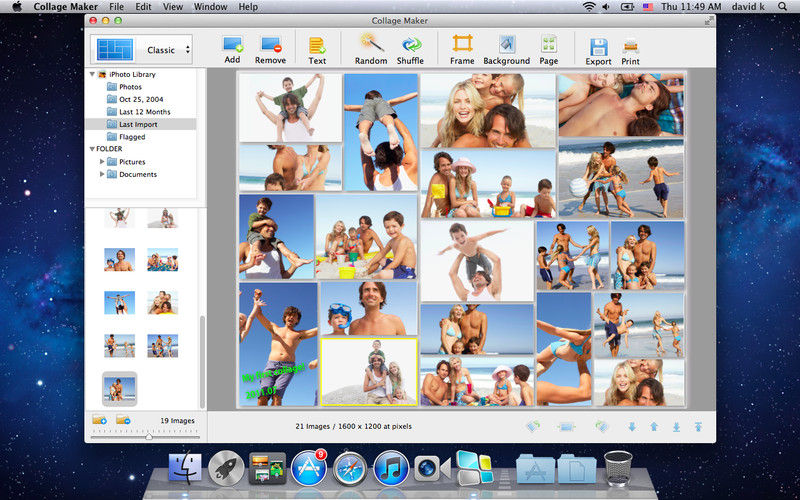Expand the Documents folder
The image size is (800, 500).
tap(102, 174)
